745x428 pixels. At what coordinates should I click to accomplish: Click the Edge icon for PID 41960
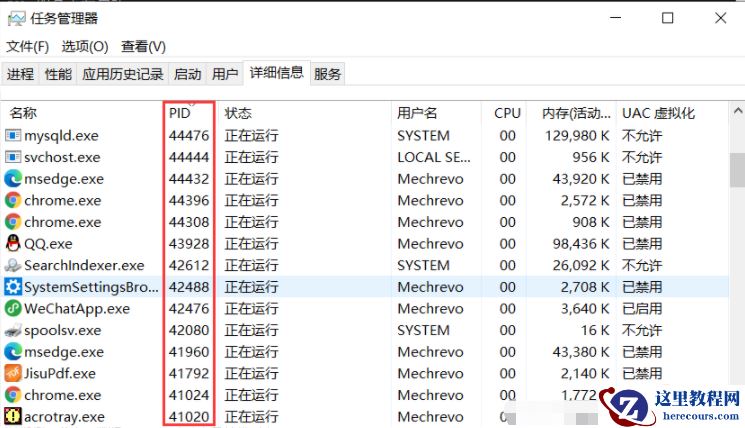point(13,352)
